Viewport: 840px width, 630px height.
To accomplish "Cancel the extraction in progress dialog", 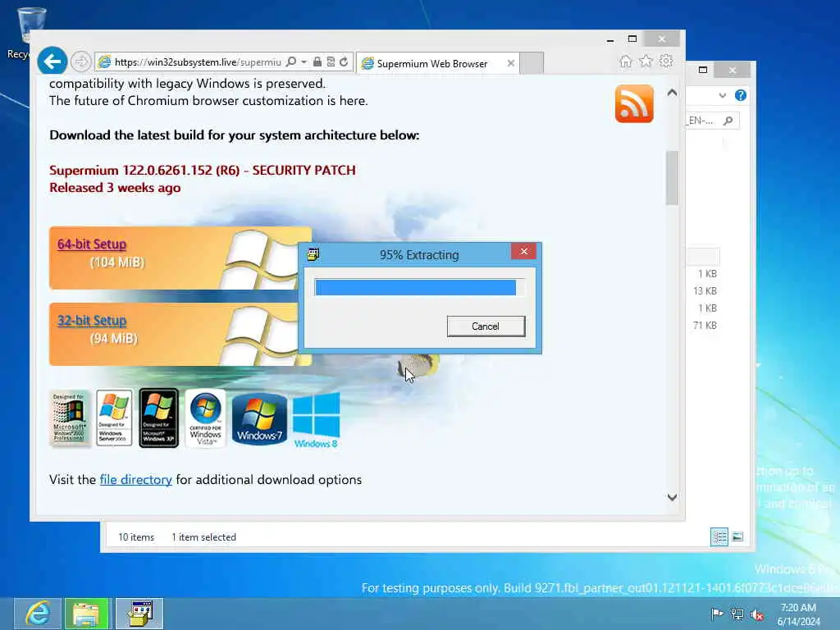I will (x=486, y=326).
